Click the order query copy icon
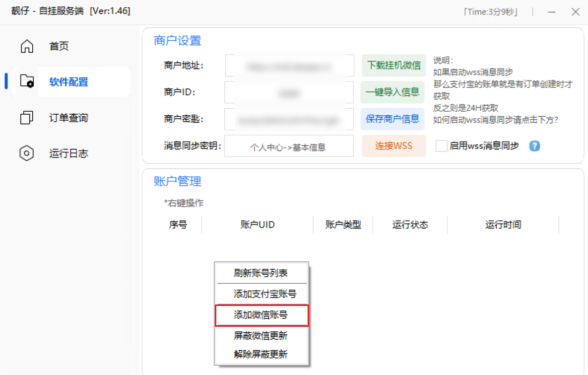This screenshot has height=375, width=588. [27, 118]
